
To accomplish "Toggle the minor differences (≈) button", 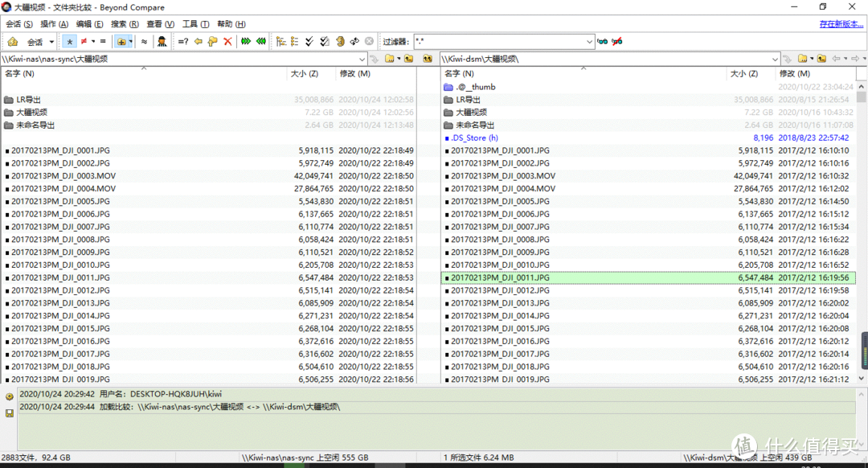I will [x=144, y=42].
